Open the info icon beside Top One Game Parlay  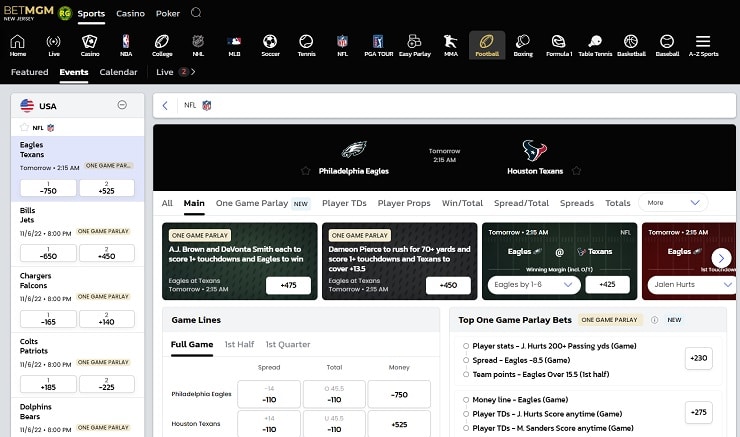click(x=654, y=320)
